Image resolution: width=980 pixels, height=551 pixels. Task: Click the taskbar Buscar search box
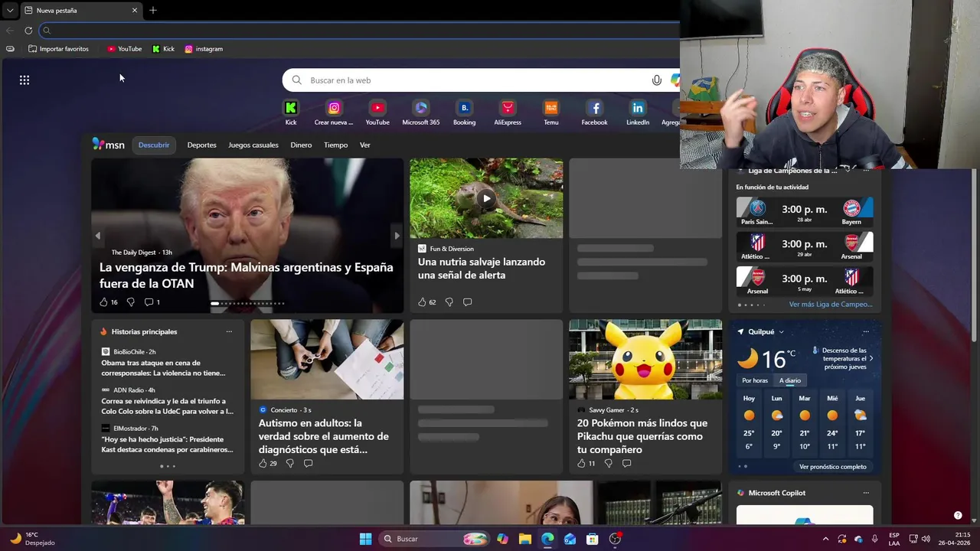[436, 539]
